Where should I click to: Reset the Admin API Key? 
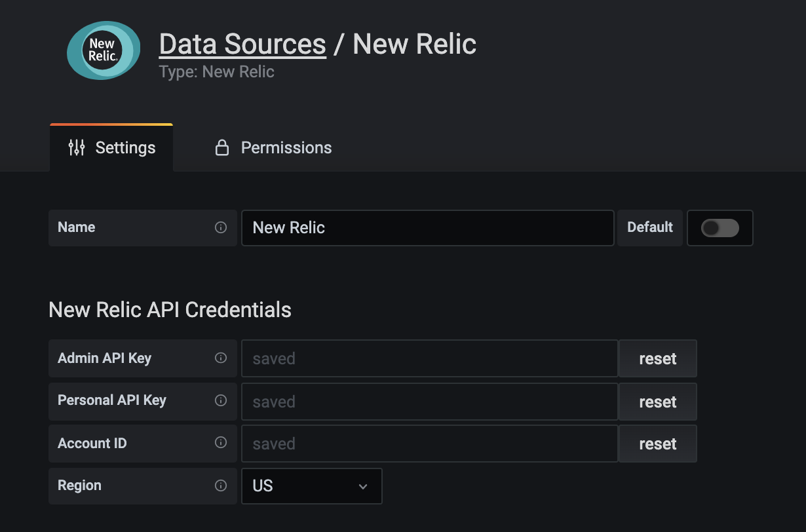(x=657, y=358)
